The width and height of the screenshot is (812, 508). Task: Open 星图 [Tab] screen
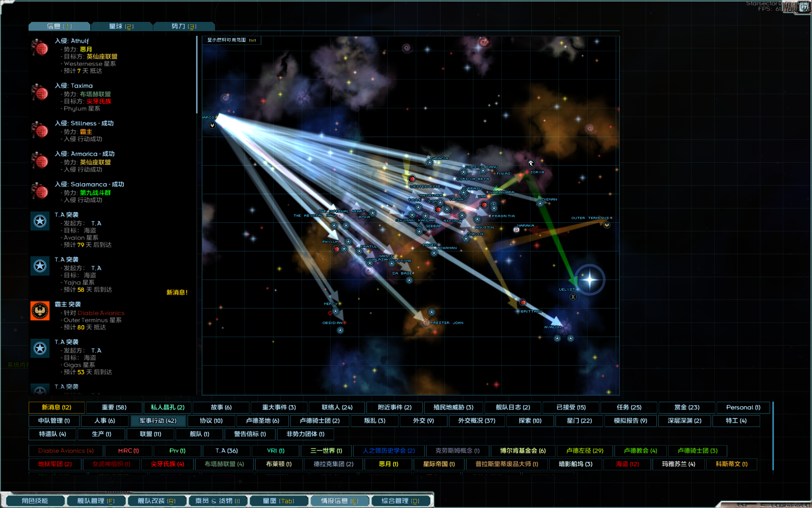(278, 501)
